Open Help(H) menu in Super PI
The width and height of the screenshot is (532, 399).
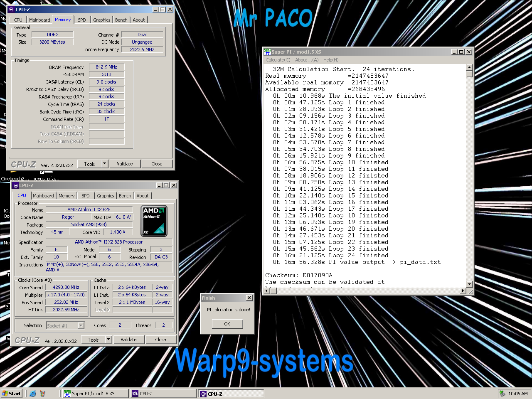pyautogui.click(x=331, y=60)
